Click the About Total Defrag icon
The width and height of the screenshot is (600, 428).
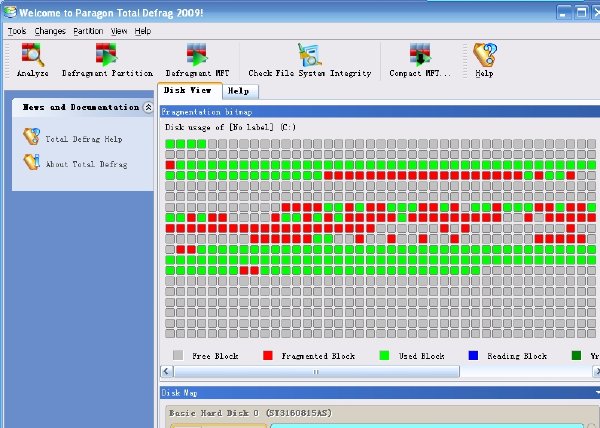click(x=31, y=162)
